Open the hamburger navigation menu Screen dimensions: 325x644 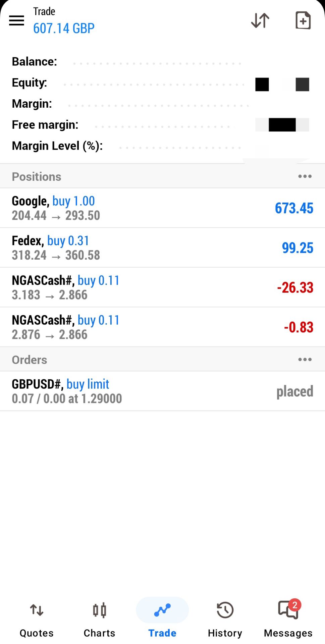(16, 20)
